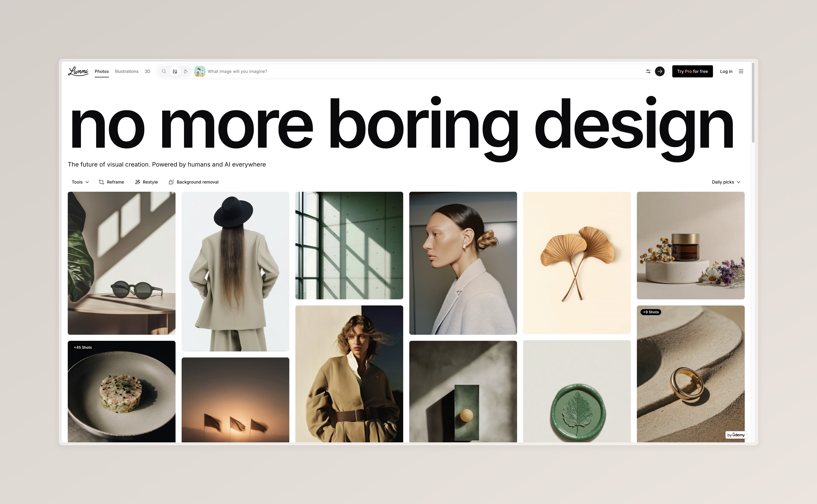Open the search filter settings icon
The height and width of the screenshot is (504, 817).
tap(648, 71)
